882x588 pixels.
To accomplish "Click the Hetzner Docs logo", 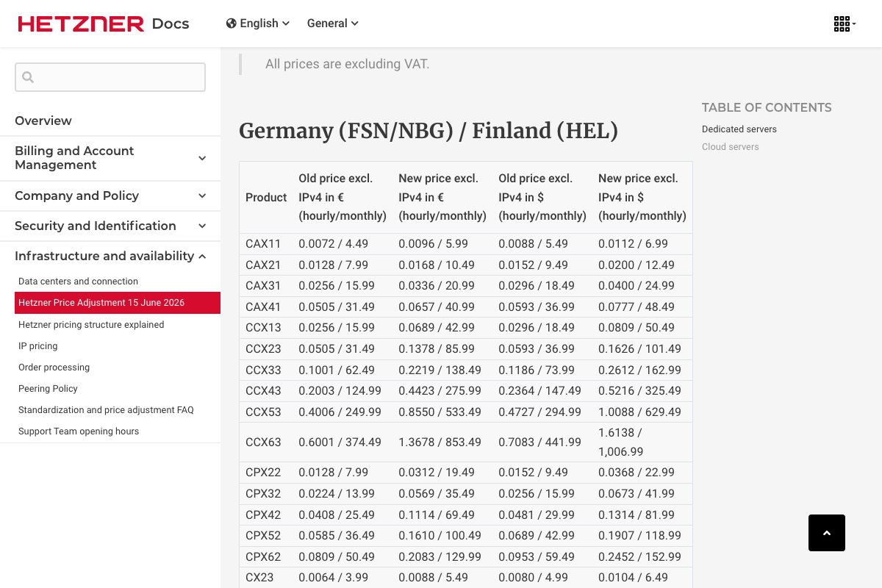I will (104, 24).
